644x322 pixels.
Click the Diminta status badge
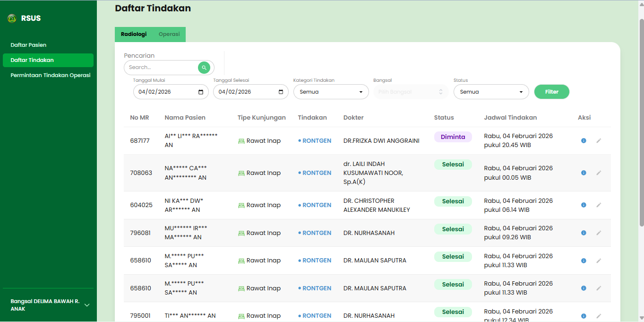453,137
